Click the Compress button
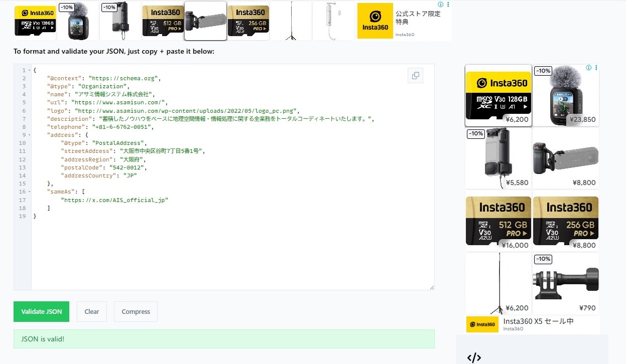The height and width of the screenshot is (364, 626). (136, 311)
